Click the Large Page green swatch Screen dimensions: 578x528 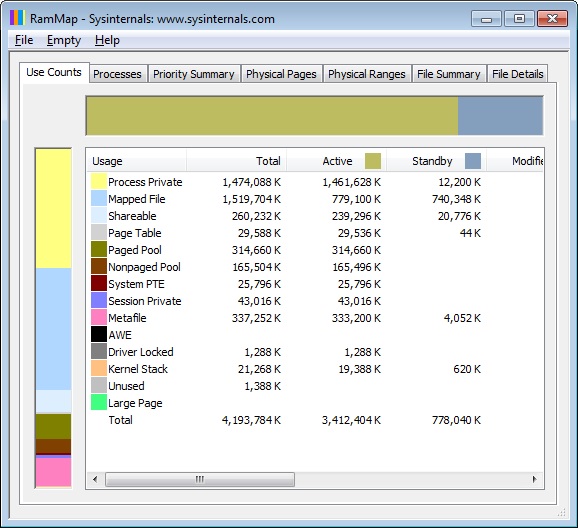99,403
